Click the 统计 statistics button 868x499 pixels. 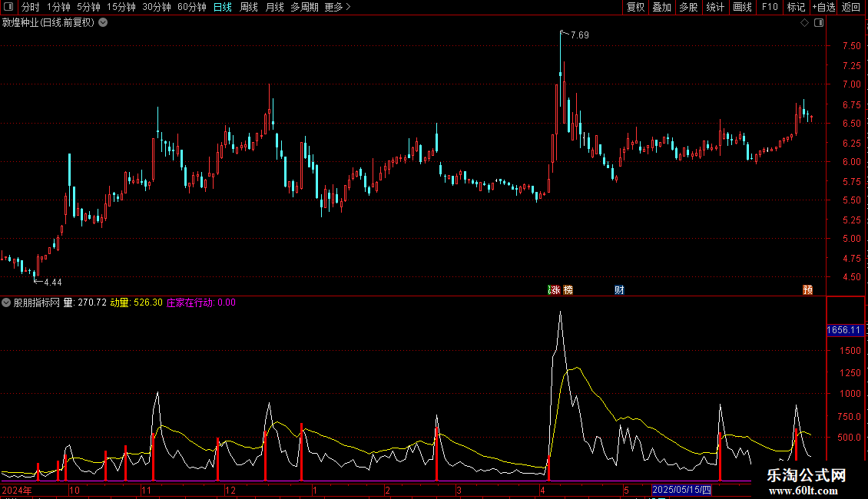[x=715, y=7]
